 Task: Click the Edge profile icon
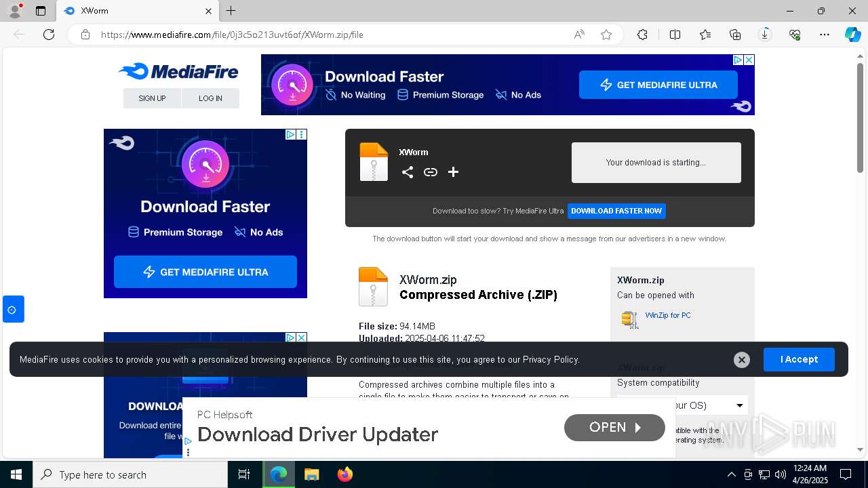(14, 11)
